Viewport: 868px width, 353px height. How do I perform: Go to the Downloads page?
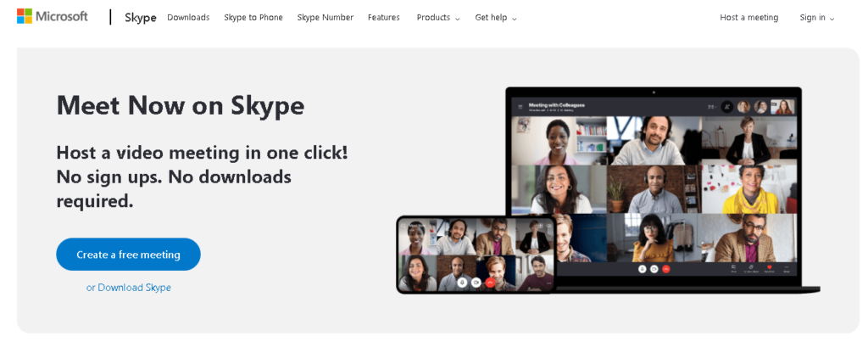[x=188, y=17]
